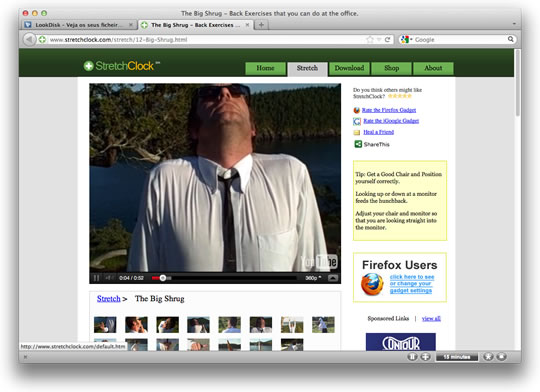Click the YouTube logo on the video

(x=319, y=262)
